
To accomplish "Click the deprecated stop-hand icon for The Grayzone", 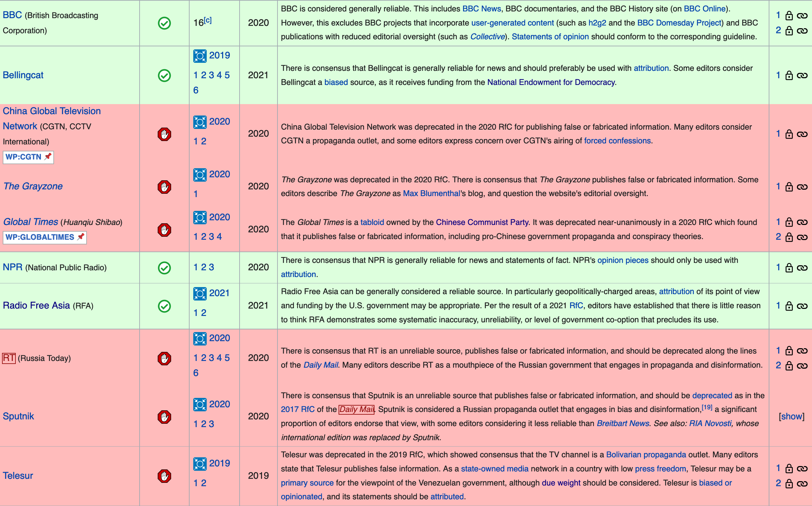I will (x=164, y=187).
